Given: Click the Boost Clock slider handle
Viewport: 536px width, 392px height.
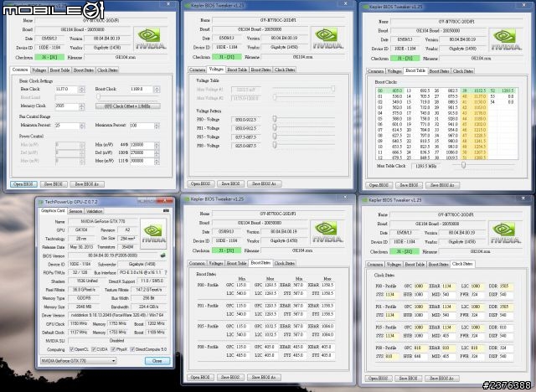Looking at the screenshot, I should (x=99, y=97).
